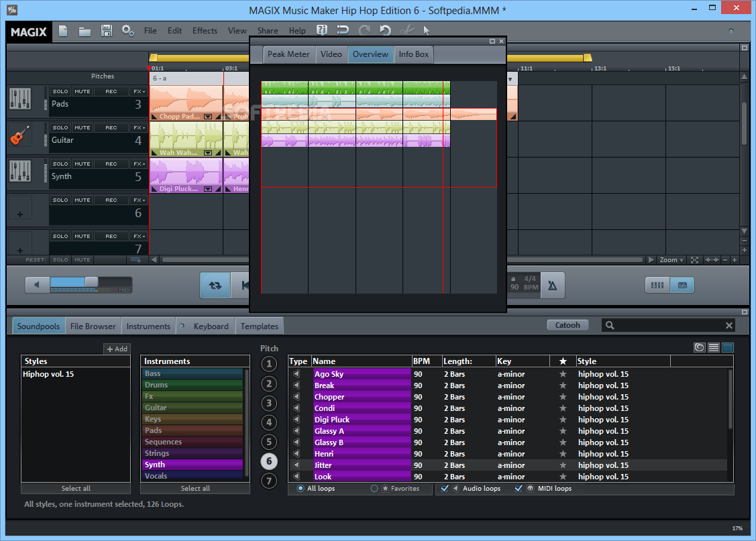Open the Share menu
Viewport: 756px width, 541px height.
[268, 31]
